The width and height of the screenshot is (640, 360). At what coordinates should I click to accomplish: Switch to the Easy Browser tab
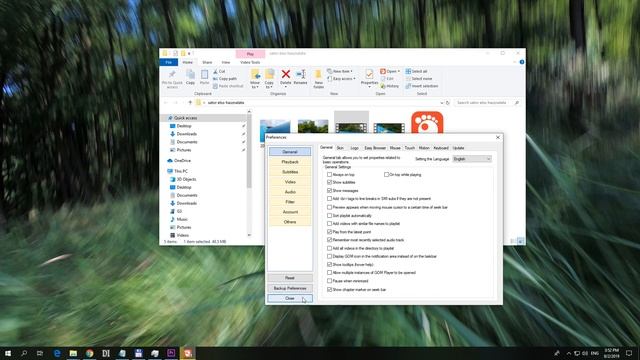click(x=375, y=148)
